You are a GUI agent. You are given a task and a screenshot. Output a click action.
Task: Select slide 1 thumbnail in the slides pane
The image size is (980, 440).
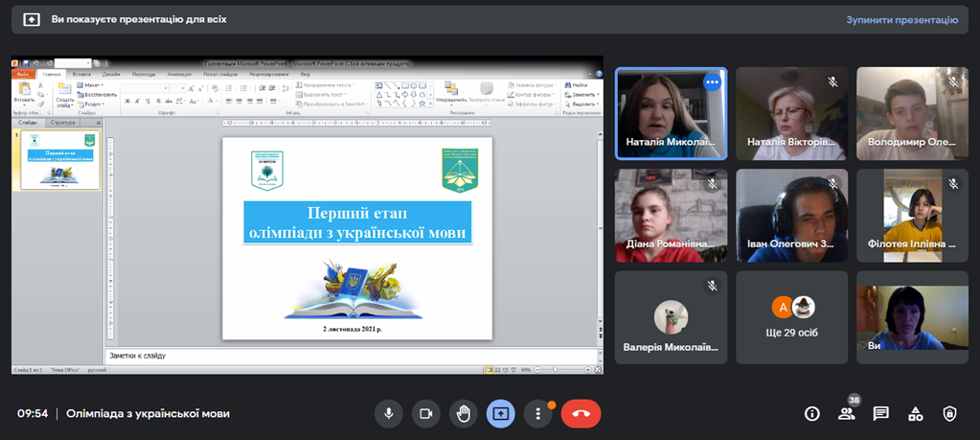point(60,159)
